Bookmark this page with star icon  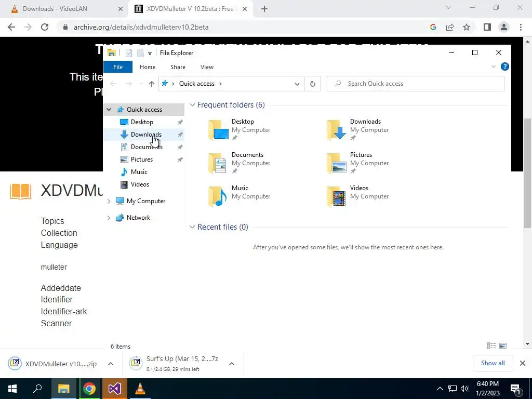(x=467, y=27)
